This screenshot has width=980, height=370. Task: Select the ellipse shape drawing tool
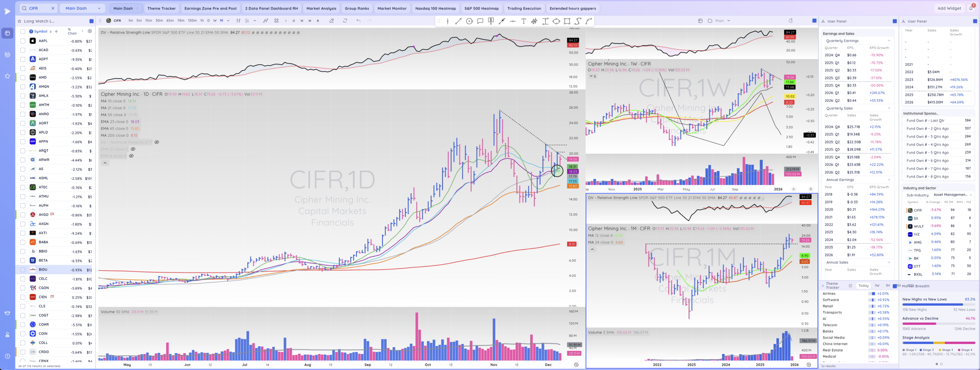click(556, 21)
